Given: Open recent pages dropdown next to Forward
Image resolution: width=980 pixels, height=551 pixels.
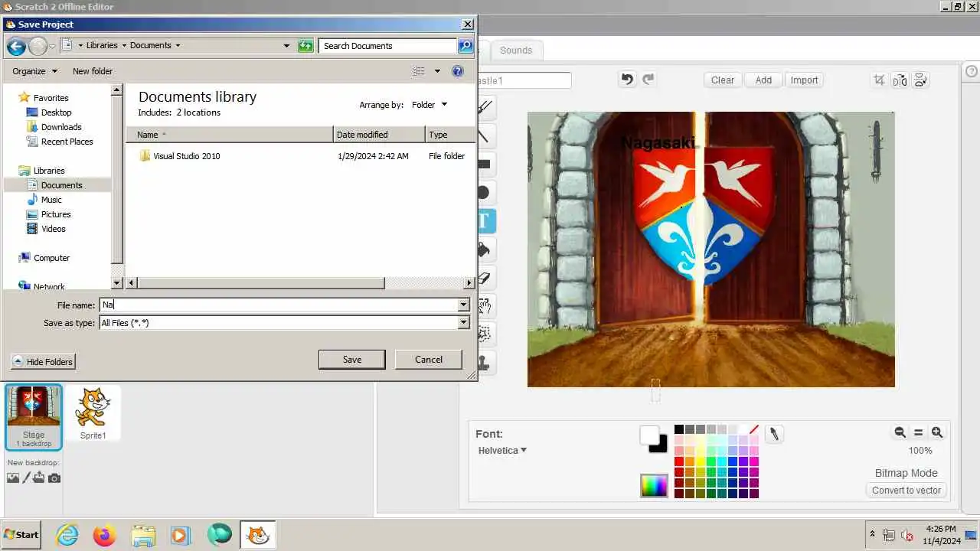Looking at the screenshot, I should click(x=52, y=46).
